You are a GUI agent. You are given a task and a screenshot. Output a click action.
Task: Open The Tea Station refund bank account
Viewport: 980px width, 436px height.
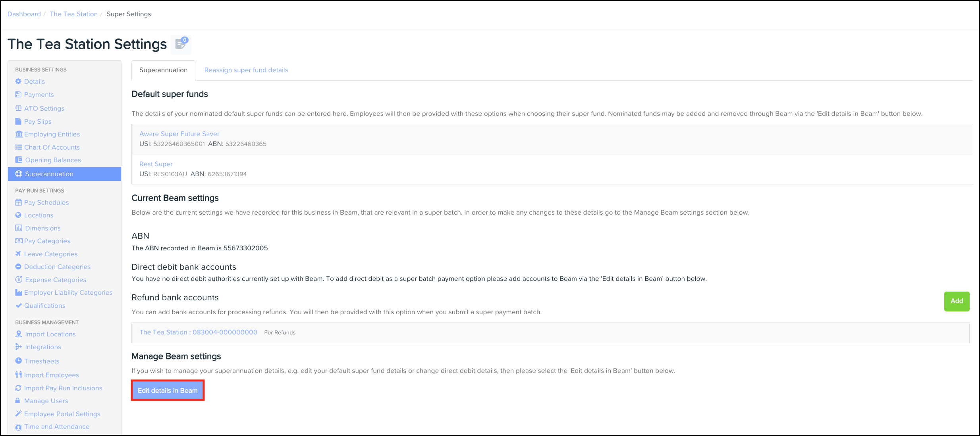click(198, 332)
